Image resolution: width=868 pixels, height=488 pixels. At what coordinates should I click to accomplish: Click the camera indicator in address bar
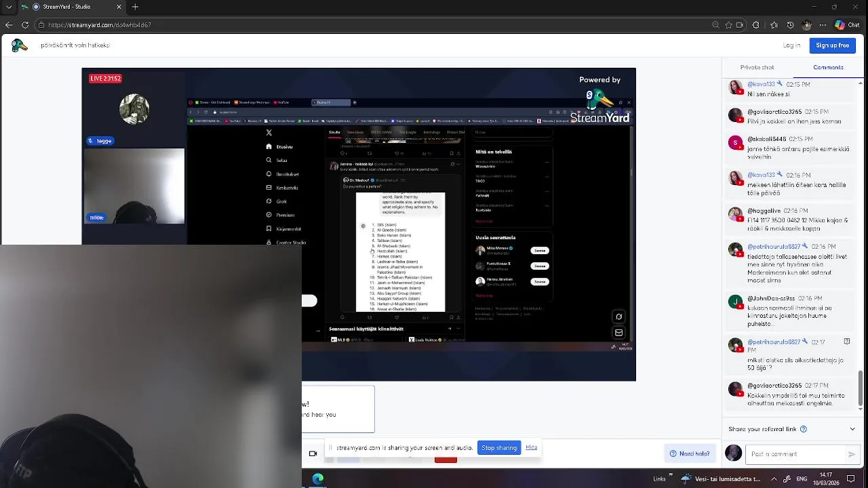click(x=740, y=25)
